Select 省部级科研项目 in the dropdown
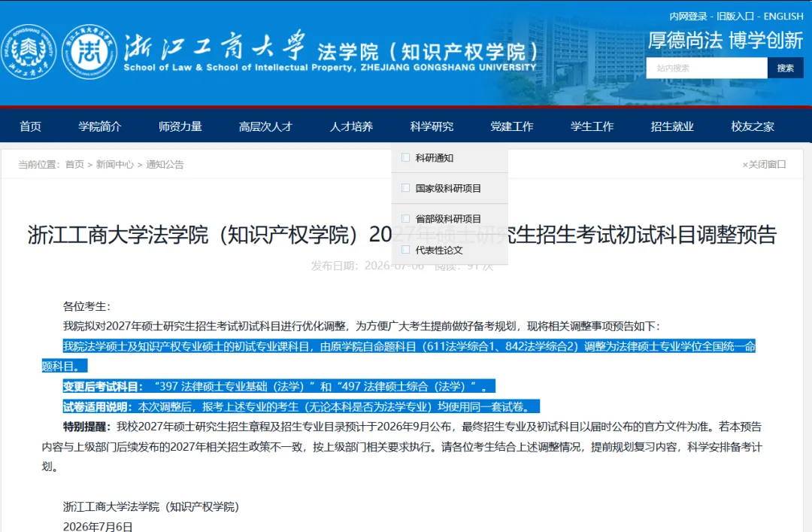This screenshot has width=812, height=532. pos(450,219)
